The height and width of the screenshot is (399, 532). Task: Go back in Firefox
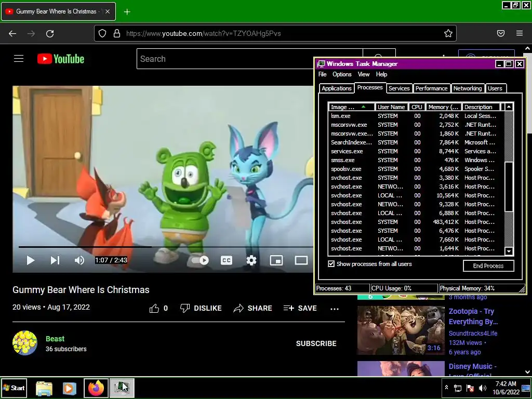point(12,33)
